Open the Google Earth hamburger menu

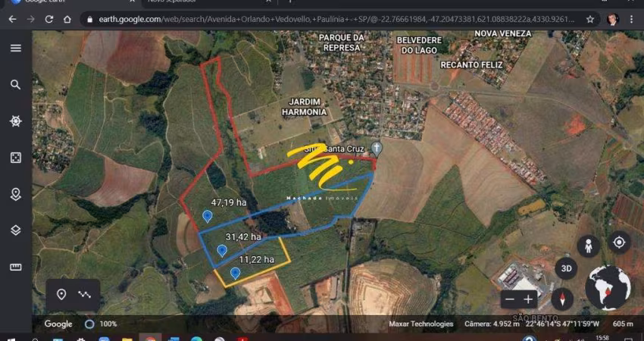tap(16, 48)
